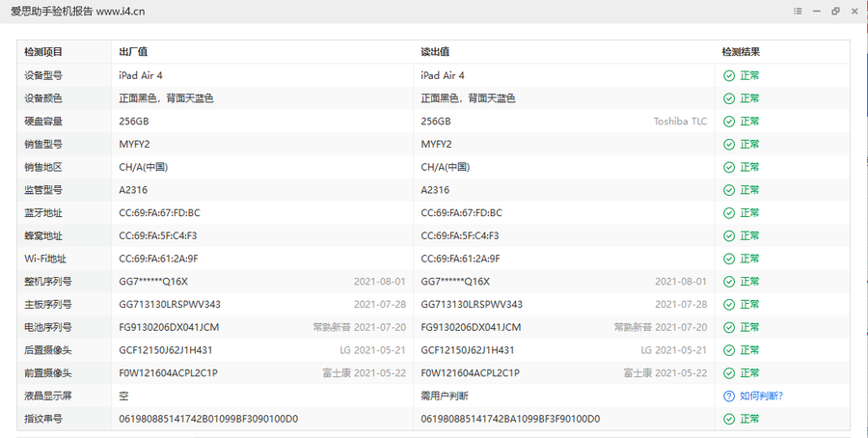Image resolution: width=868 pixels, height=438 pixels.
Task: Click the 检测项目 column header
Action: [43, 52]
